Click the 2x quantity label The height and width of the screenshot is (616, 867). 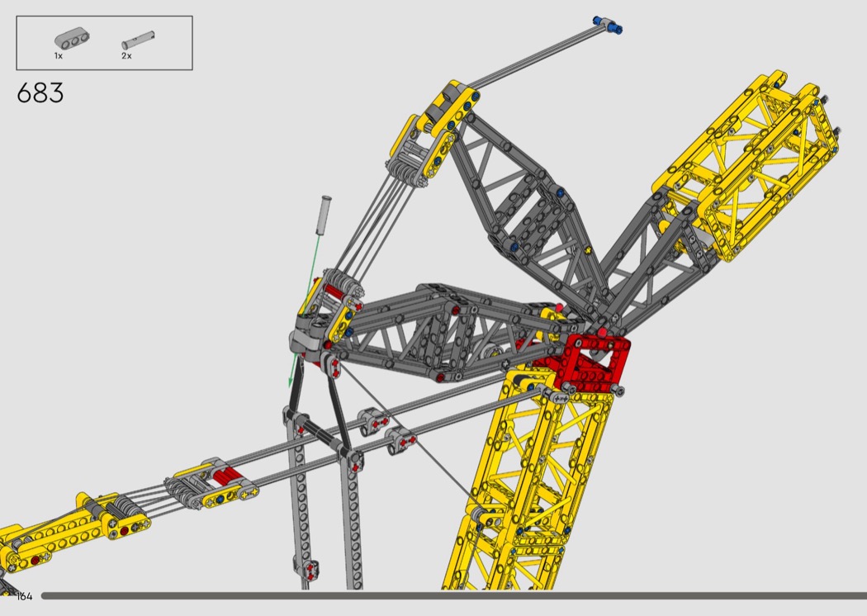point(126,56)
